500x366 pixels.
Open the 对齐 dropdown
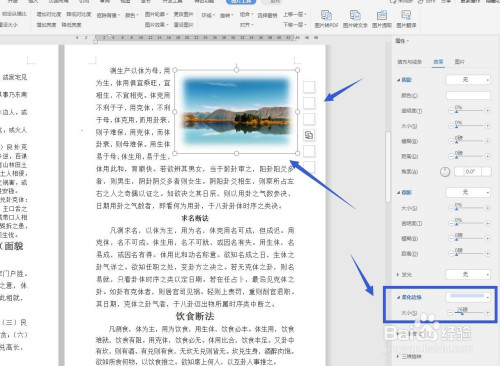coord(247,25)
